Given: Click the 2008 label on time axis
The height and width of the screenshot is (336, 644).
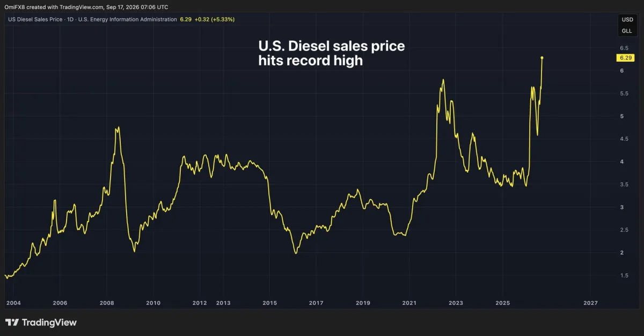Looking at the screenshot, I should tap(106, 303).
